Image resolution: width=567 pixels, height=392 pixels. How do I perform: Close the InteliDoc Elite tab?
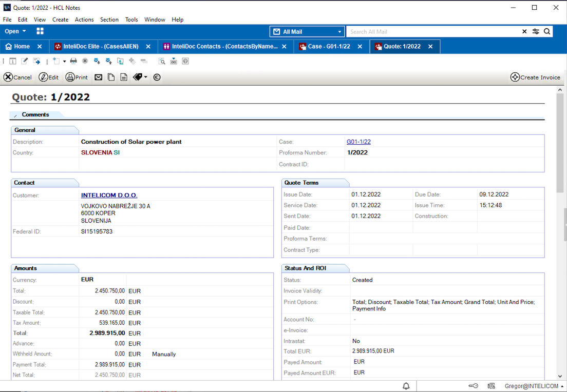pos(148,47)
